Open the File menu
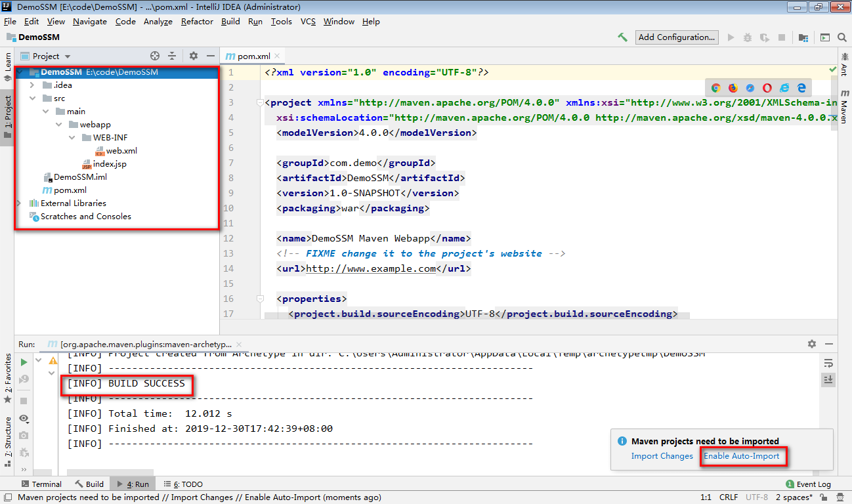Screen dimensions: 852x504 10,22
